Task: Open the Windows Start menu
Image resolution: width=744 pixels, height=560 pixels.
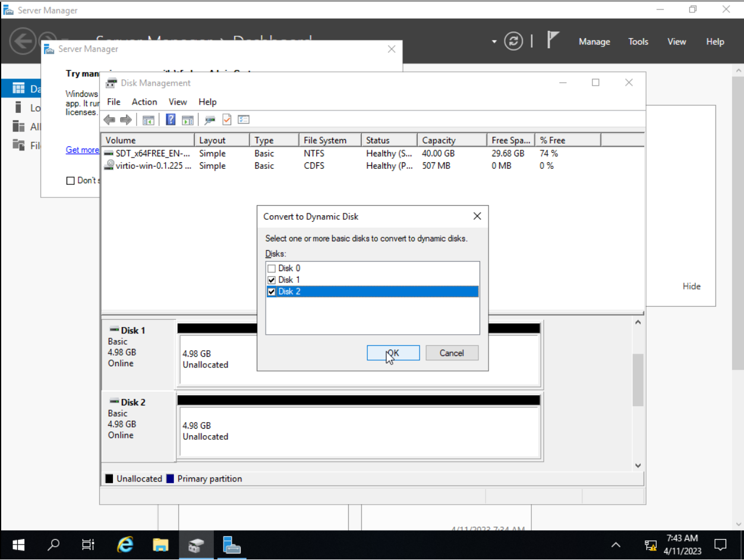Action: 18,545
